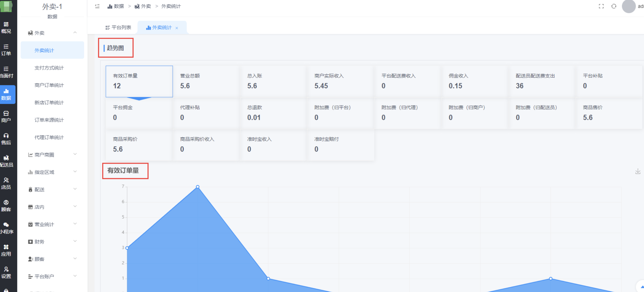Select the 平台配送费收入 stat card
Image resolution: width=644 pixels, height=292 pixels.
pyautogui.click(x=408, y=81)
